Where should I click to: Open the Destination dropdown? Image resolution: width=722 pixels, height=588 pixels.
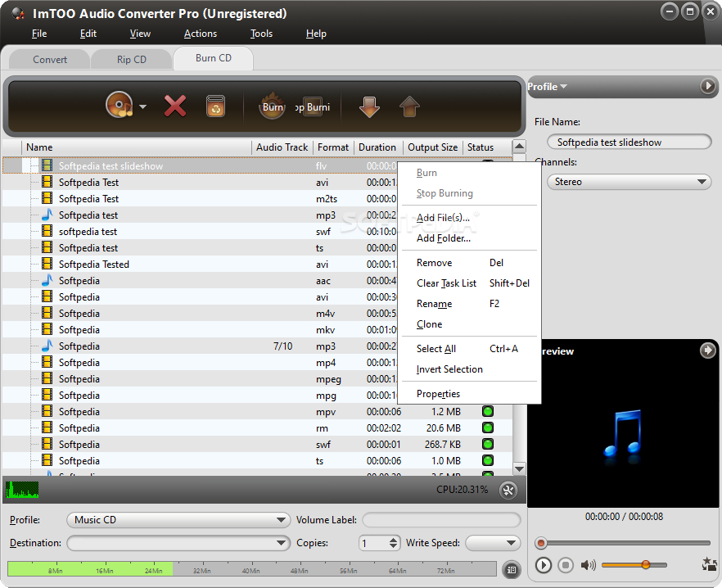tap(178, 543)
